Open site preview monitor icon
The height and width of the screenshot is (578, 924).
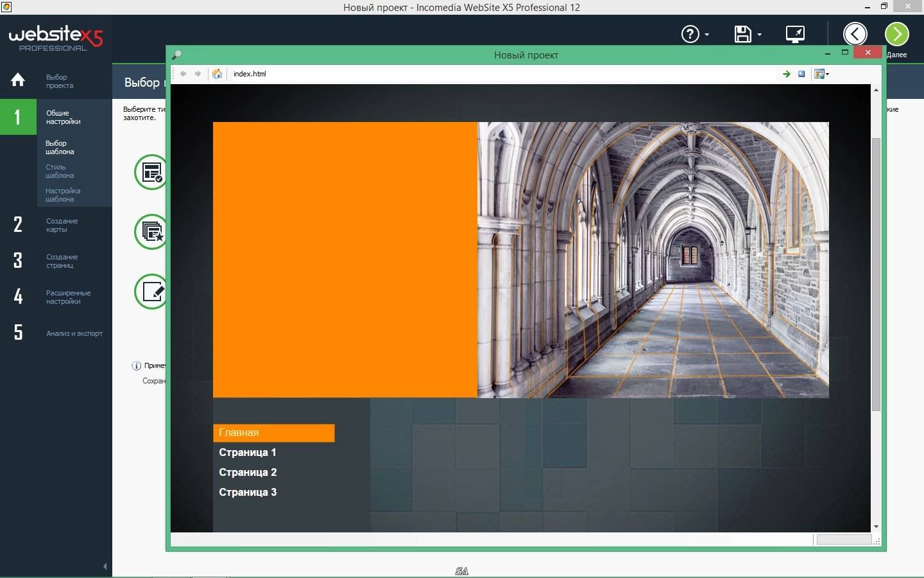click(x=795, y=34)
